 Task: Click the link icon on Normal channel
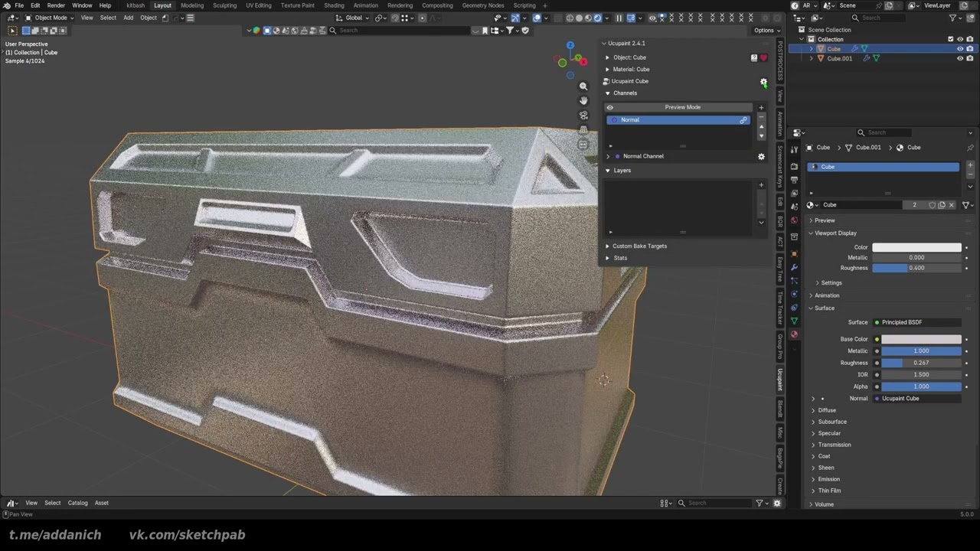coord(743,120)
